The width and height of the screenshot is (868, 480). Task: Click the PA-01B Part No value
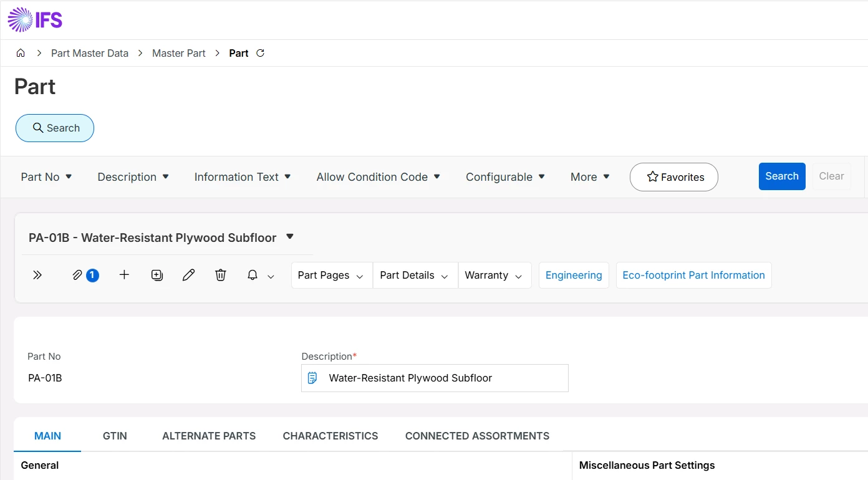pos(45,378)
